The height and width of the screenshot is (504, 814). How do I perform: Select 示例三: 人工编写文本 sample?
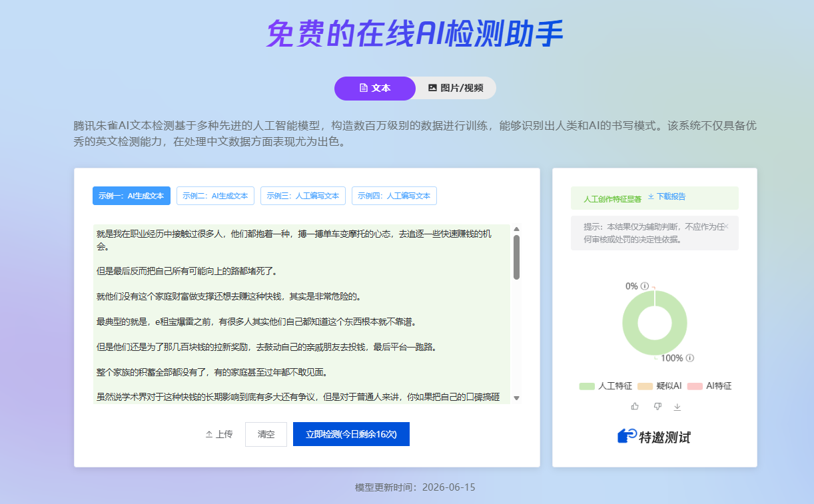tap(303, 196)
